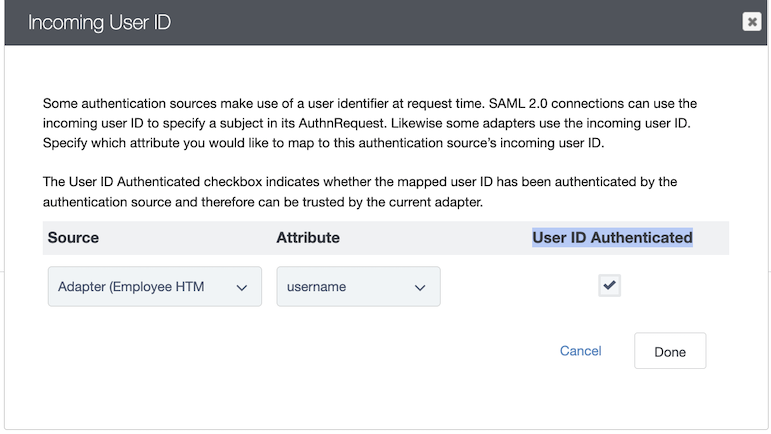The width and height of the screenshot is (771, 434).
Task: Open the Attribute dropdown
Action: 358,287
